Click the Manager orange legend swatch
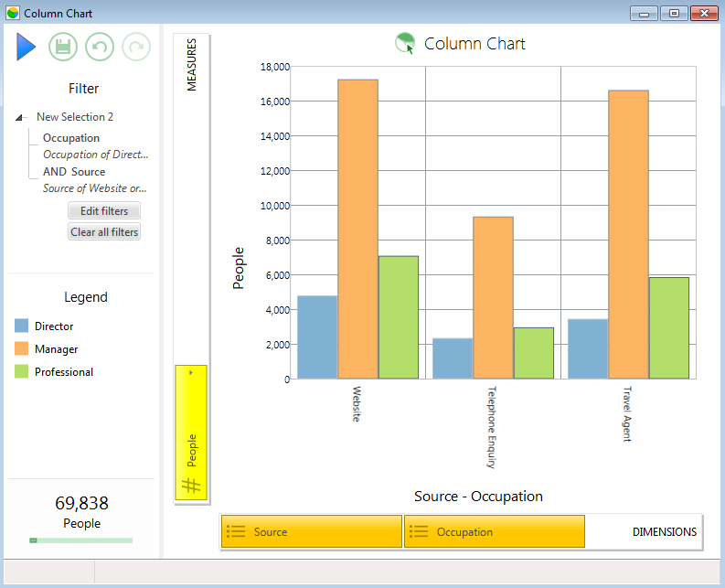This screenshot has width=725, height=588. (x=21, y=348)
